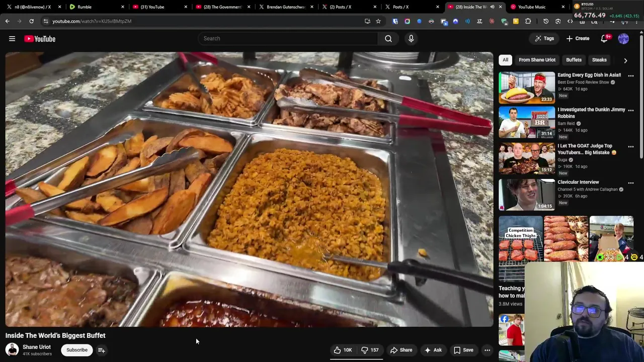
Task: Open the browser extensions puzzle icon
Action: click(528, 21)
